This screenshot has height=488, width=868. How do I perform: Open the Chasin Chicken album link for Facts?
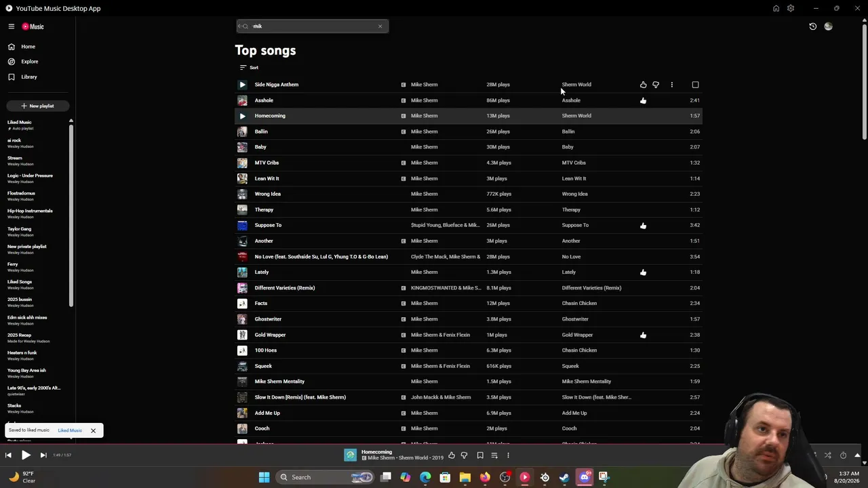579,304
